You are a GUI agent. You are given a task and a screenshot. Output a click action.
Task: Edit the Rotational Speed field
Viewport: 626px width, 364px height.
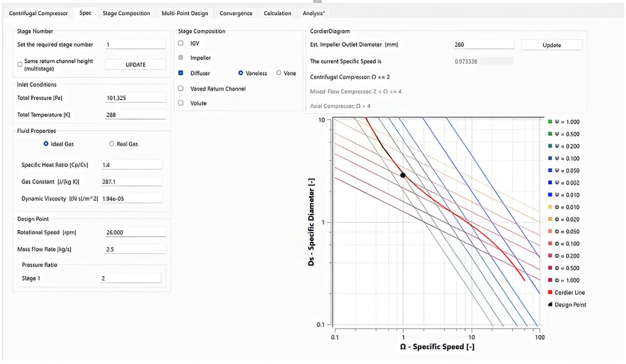pos(135,232)
